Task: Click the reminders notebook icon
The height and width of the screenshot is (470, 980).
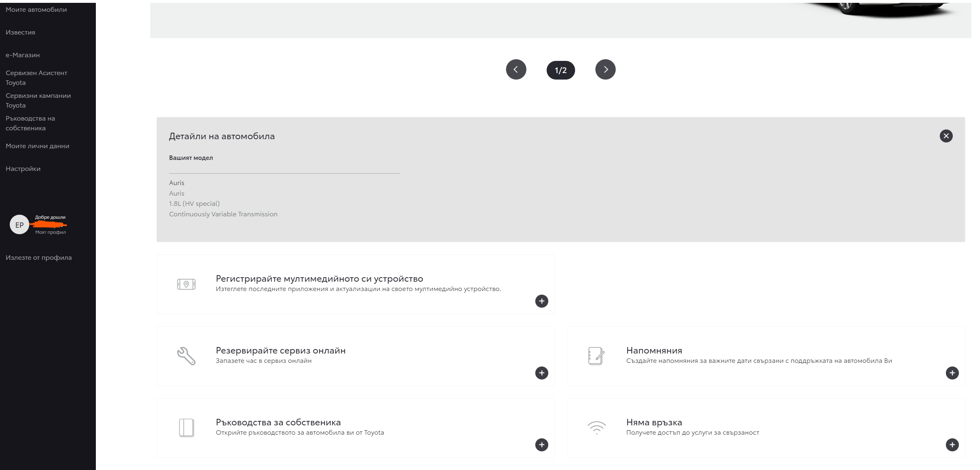Action: point(597,356)
